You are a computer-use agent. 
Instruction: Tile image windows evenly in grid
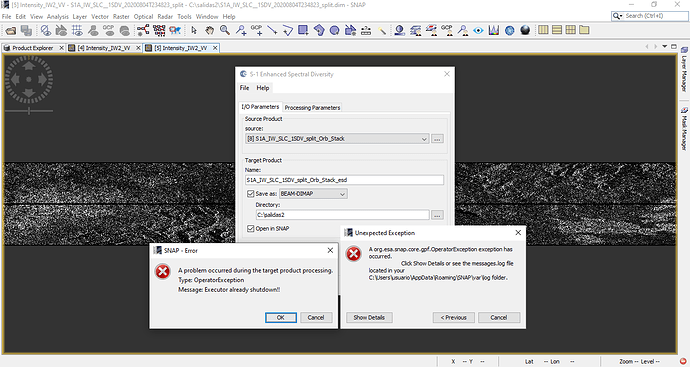[x=571, y=30]
